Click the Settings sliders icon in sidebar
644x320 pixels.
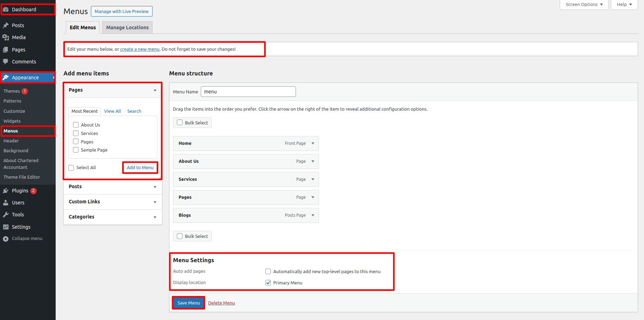point(6,227)
